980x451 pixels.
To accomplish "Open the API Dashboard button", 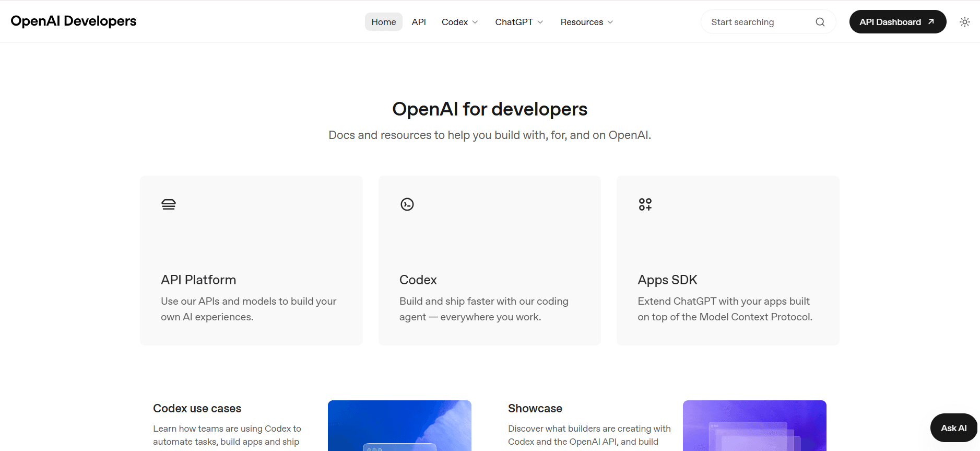I will pos(898,22).
